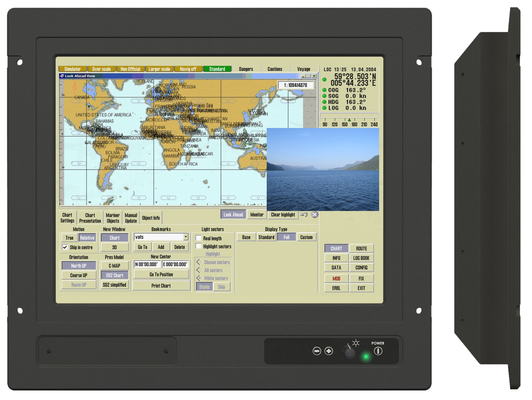Select the White sectors radio option
This screenshot has width=532, height=400.
click(x=200, y=278)
